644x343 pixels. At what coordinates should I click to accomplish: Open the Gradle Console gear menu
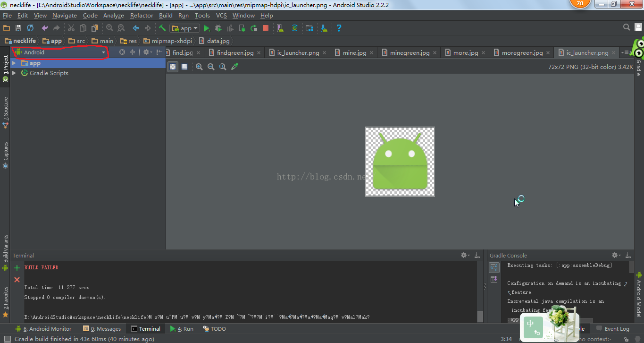coord(616,255)
